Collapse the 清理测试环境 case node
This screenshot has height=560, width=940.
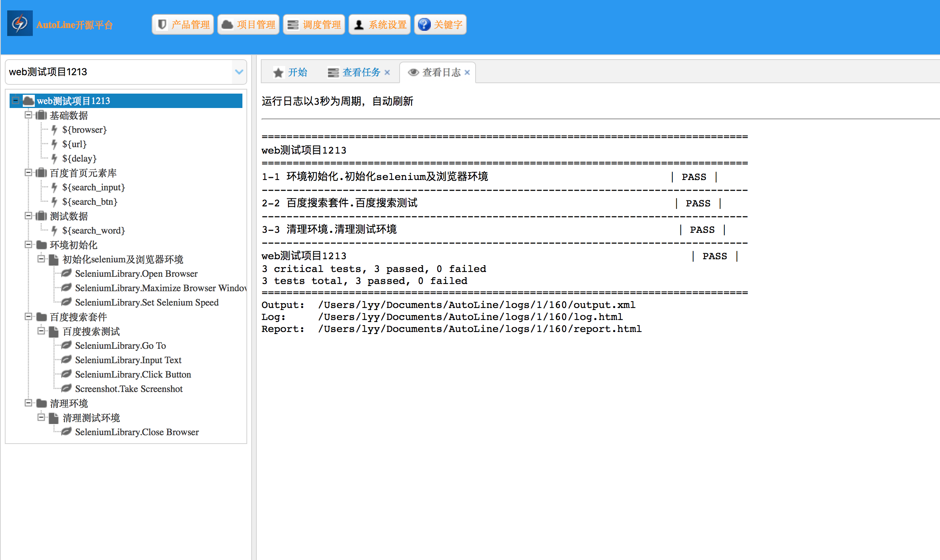coord(41,417)
